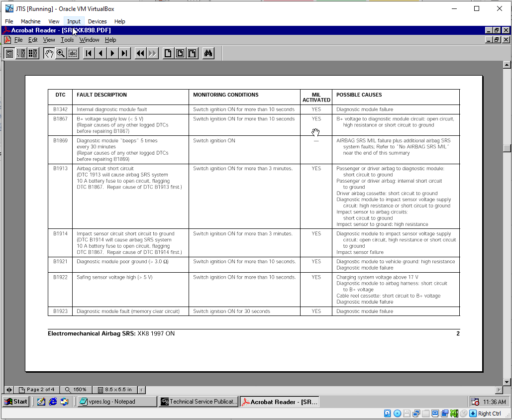The image size is (512, 420).
Task: Open the 8.5 x 5.5 in page layout menu
Action: click(x=115, y=390)
